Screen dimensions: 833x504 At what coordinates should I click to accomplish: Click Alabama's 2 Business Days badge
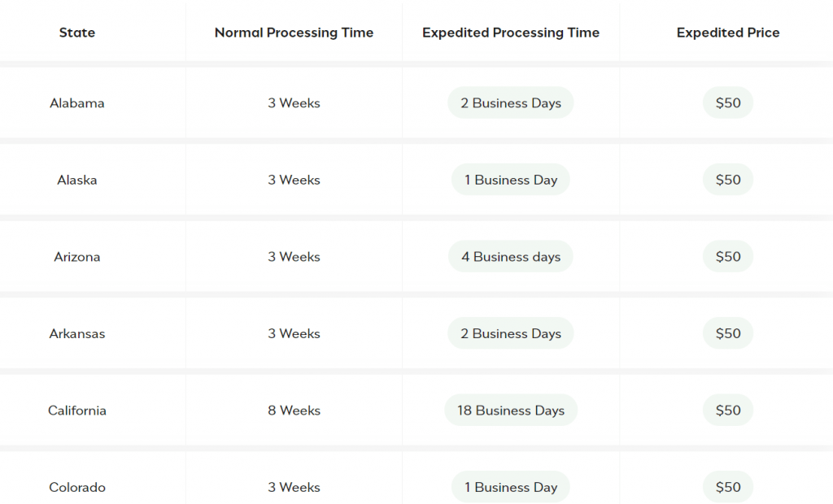click(x=511, y=103)
